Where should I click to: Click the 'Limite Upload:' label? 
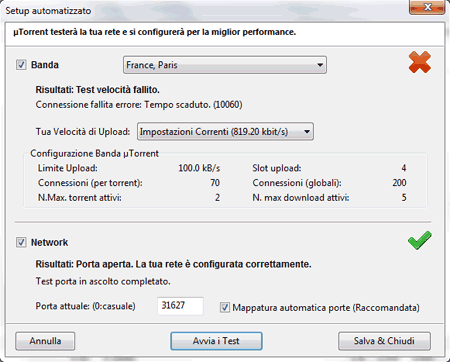tap(68, 168)
